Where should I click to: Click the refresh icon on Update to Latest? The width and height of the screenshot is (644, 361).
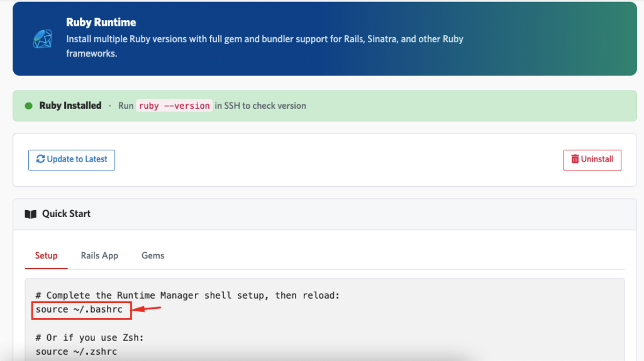40,159
